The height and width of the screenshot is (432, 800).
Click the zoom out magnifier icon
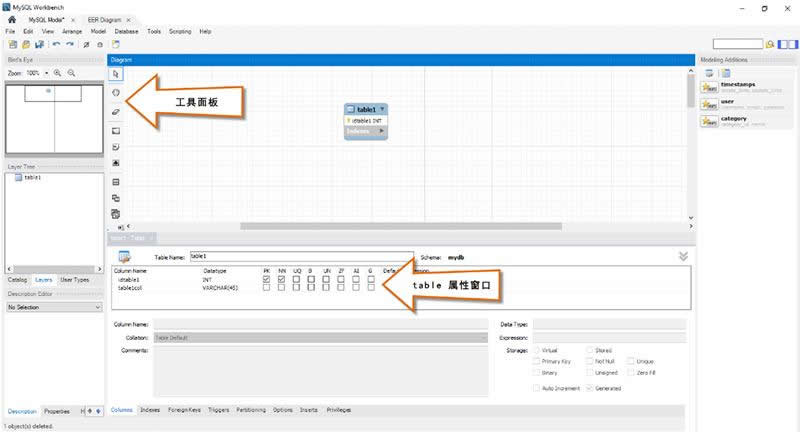pyautogui.click(x=72, y=73)
